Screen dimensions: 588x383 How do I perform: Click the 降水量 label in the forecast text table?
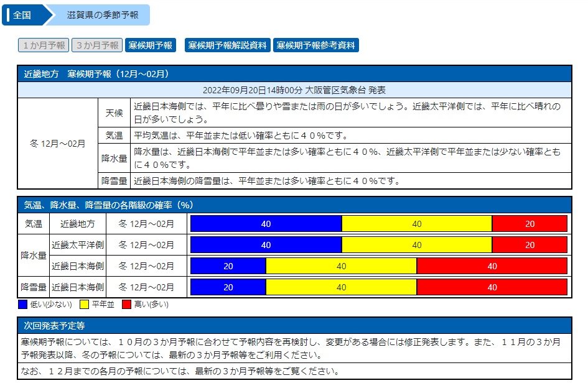coord(114,158)
